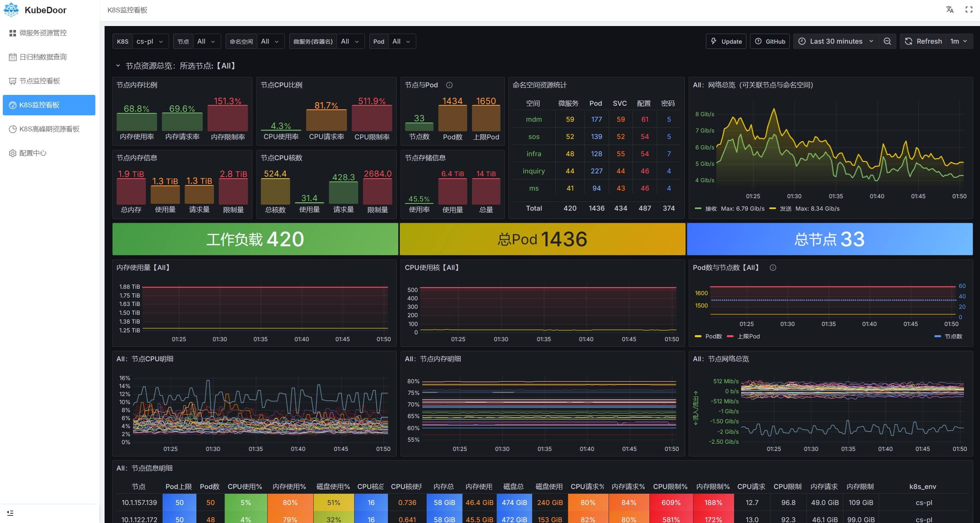This screenshot has height=523, width=980.
Task: Click node 10.1.157.139 in table
Action: pyautogui.click(x=139, y=503)
